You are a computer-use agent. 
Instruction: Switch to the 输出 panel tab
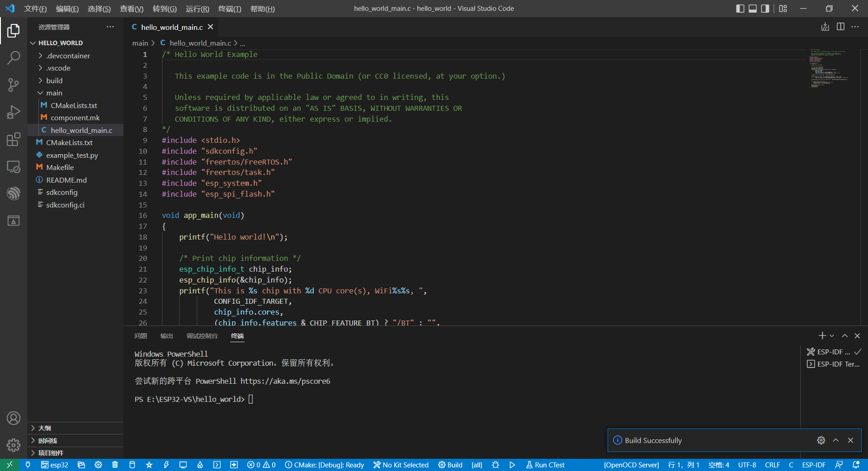166,336
